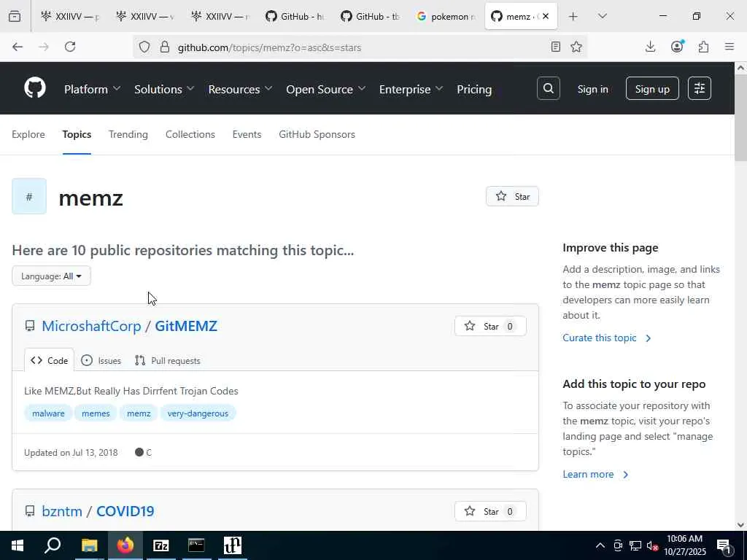The image size is (747, 560).
Task: Click the Sign up button
Action: (652, 88)
